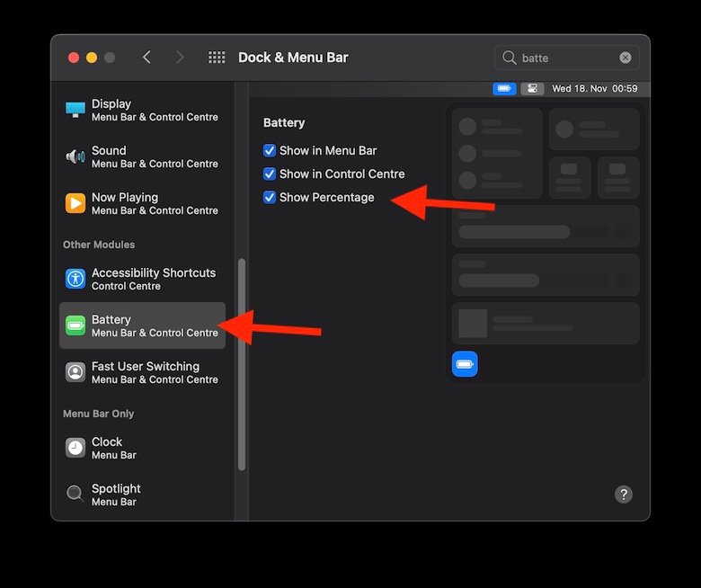Viewport: 701px width, 588px height.
Task: Click the green Battery icon in sidebar
Action: [x=75, y=325]
